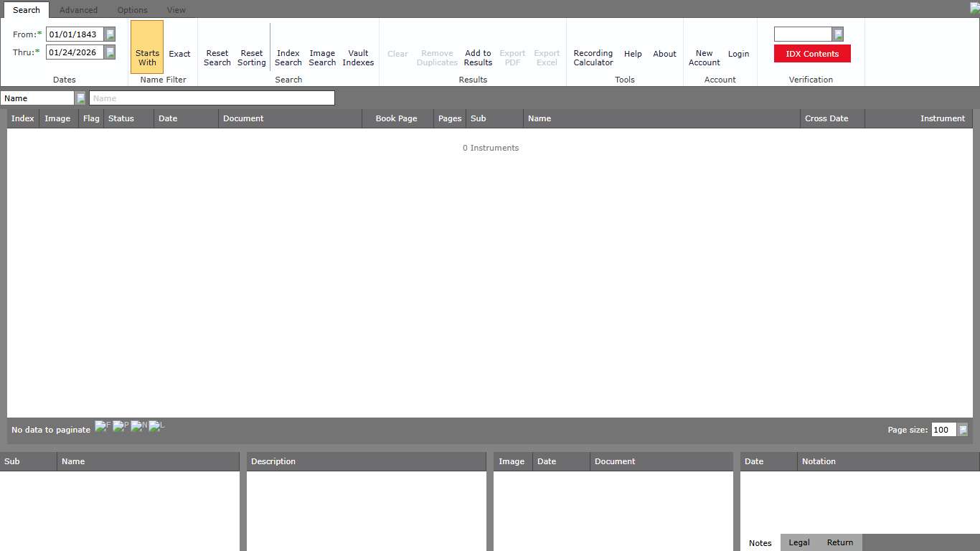Sort results by Date column header
Screen dimensions: 980x551
click(x=169, y=118)
